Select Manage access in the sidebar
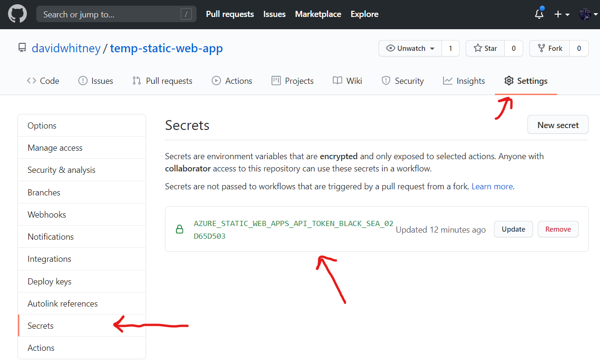Image resolution: width=600 pixels, height=364 pixels. [82, 148]
